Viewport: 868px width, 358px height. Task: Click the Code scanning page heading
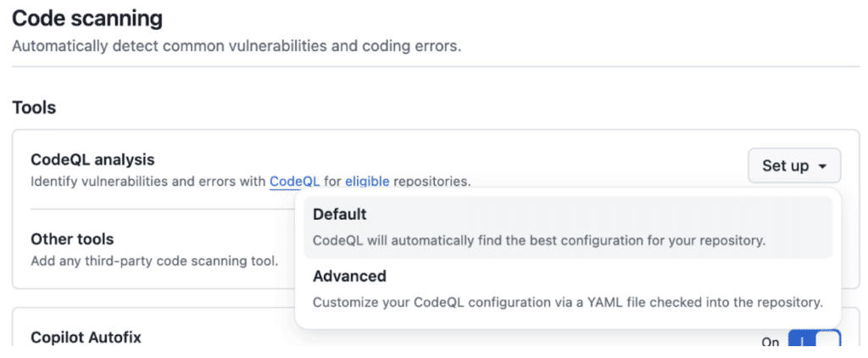[x=87, y=17]
